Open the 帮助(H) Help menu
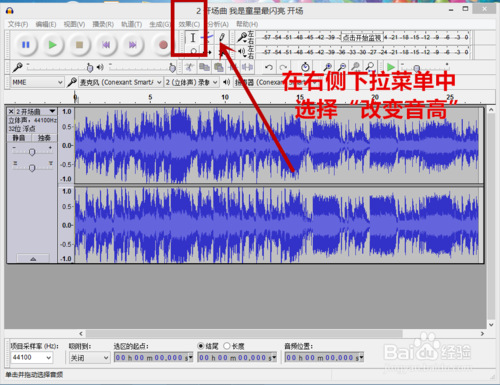The width and height of the screenshot is (500, 385). [x=247, y=24]
